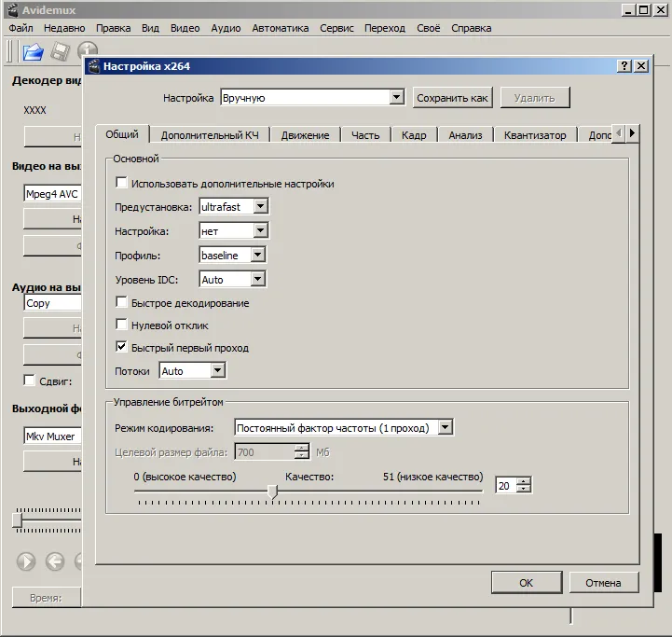Click the Время button in the main window
672x637 pixels.
[47, 598]
